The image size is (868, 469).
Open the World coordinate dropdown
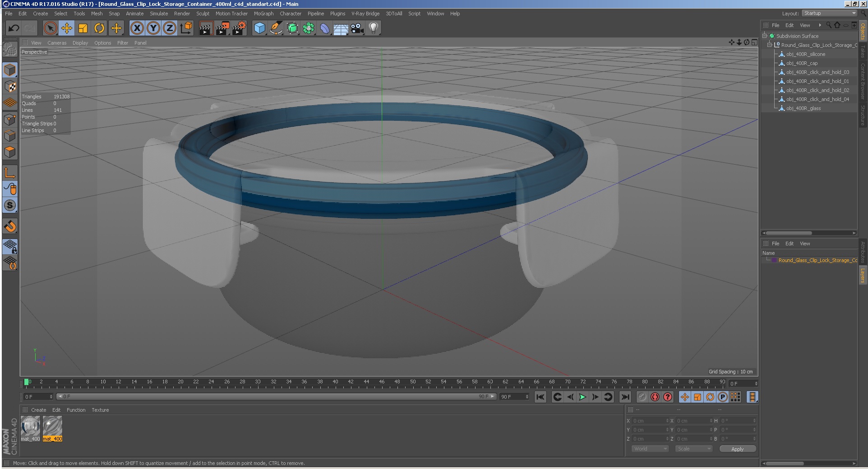coord(650,449)
